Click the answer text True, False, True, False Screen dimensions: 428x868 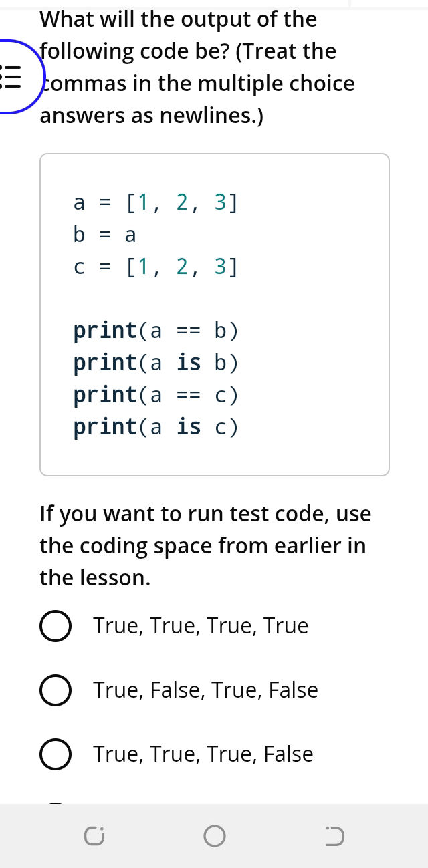(x=205, y=690)
